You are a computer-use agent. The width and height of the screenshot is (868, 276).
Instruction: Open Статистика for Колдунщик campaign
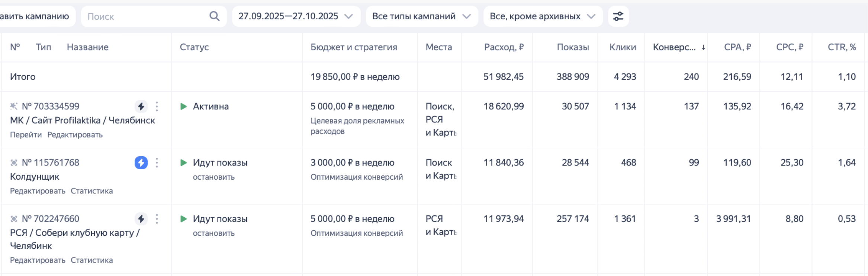point(91,191)
